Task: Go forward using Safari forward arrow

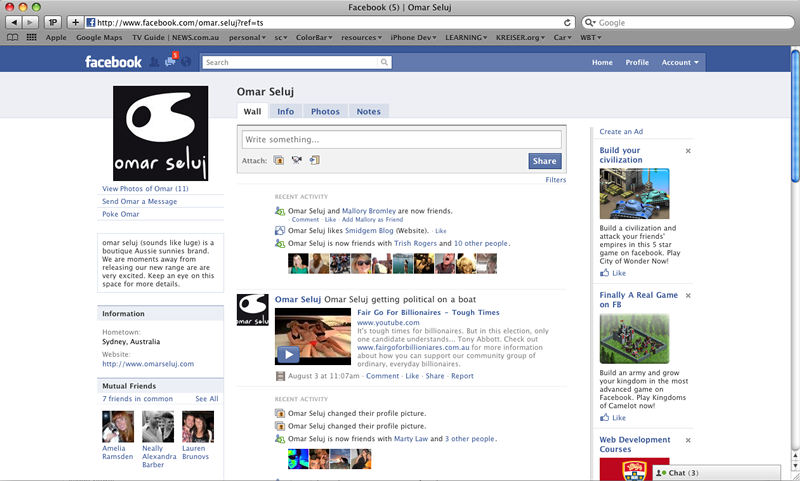Action: [x=31, y=22]
